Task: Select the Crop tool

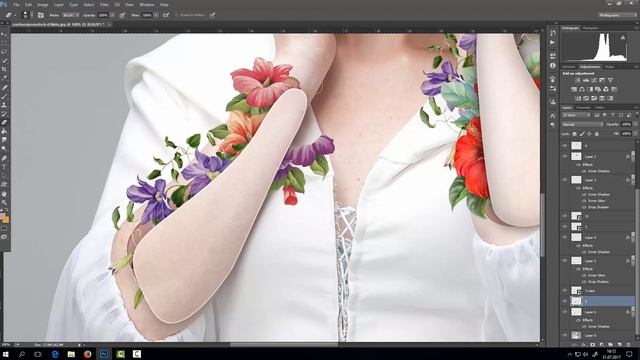Action: [x=4, y=69]
